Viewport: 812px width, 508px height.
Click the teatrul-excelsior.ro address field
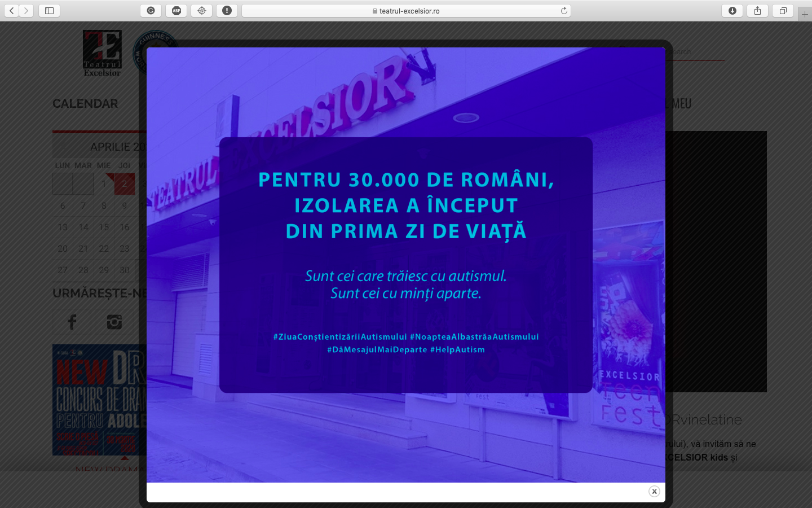click(x=406, y=11)
